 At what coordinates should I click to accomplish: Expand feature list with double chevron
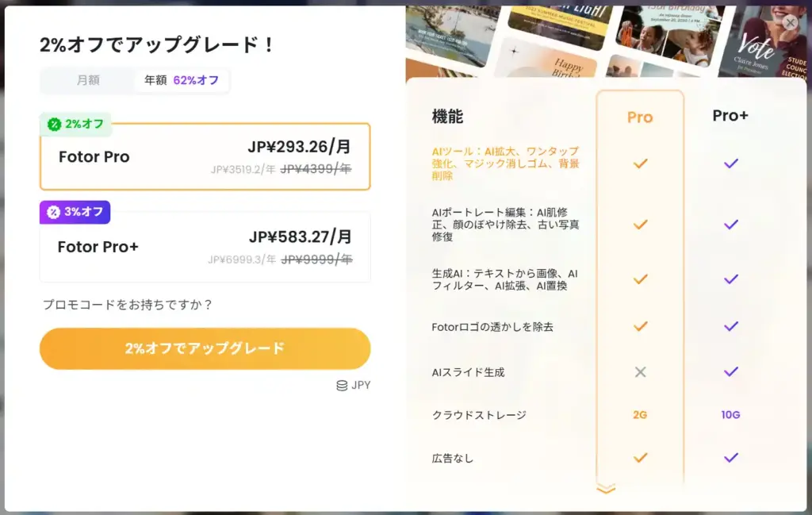[x=606, y=489]
